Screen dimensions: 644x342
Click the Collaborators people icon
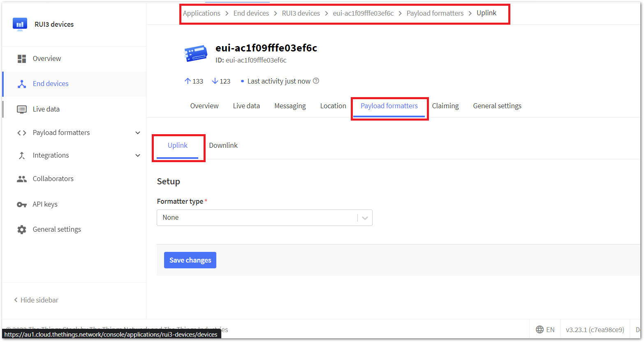(22, 179)
